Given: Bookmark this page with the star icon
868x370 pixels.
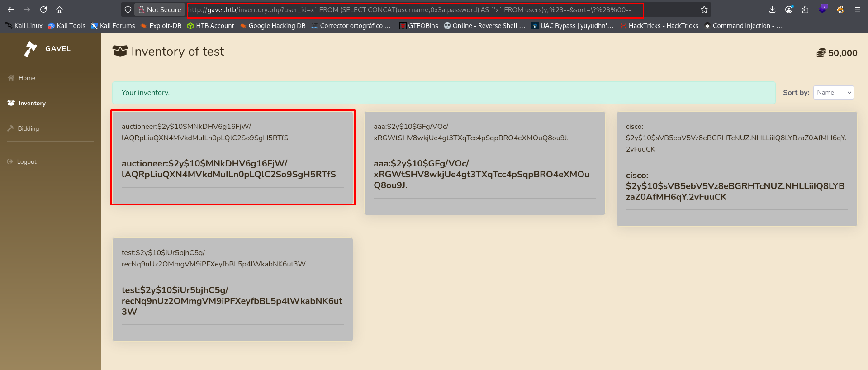Looking at the screenshot, I should [704, 9].
